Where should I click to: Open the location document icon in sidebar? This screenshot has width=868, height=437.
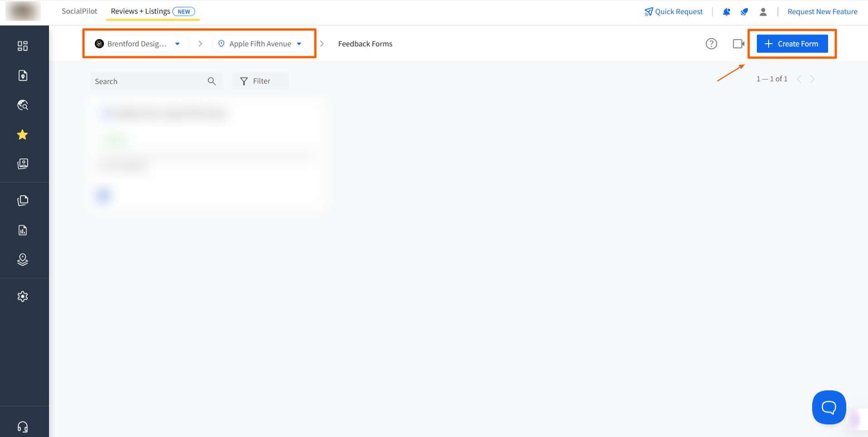(23, 75)
